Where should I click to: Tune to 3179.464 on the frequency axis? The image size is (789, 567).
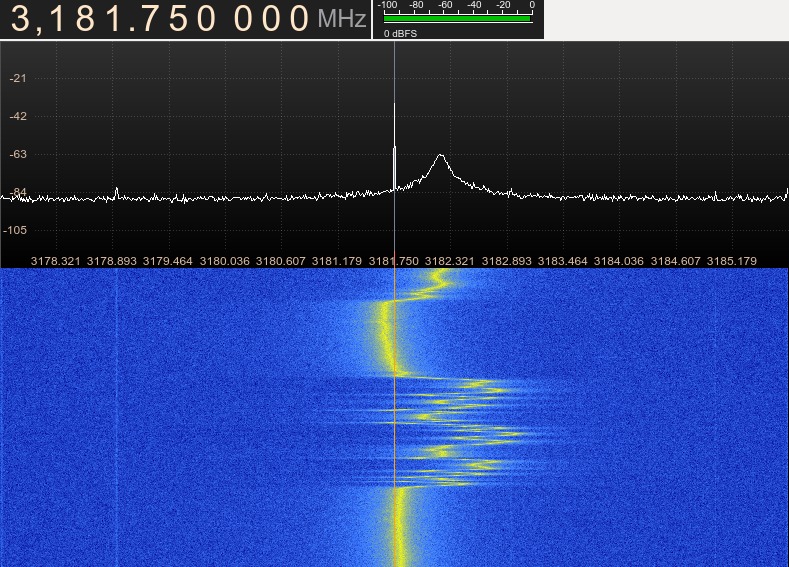coord(168,261)
